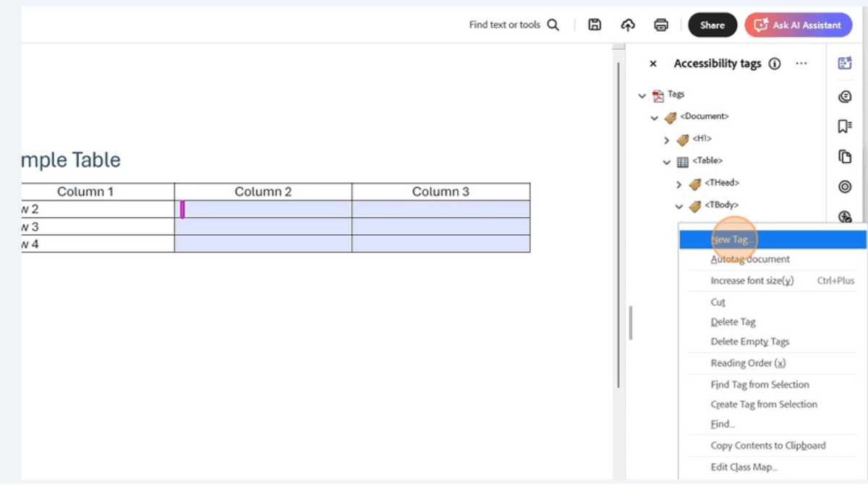This screenshot has height=488, width=868.
Task: Expand the <H1> tag
Action: coord(667,139)
